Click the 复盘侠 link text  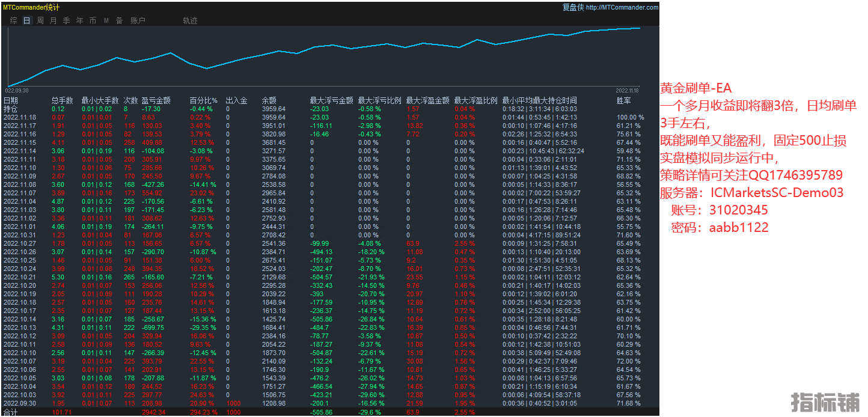572,8
